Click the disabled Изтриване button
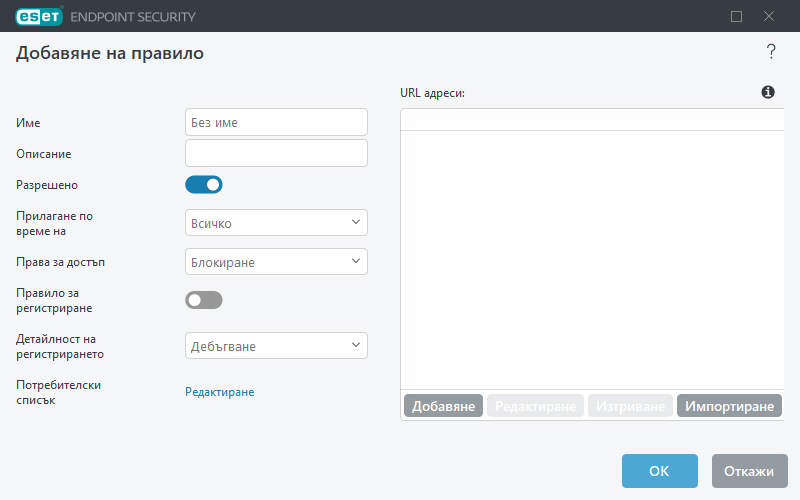 pyautogui.click(x=630, y=406)
